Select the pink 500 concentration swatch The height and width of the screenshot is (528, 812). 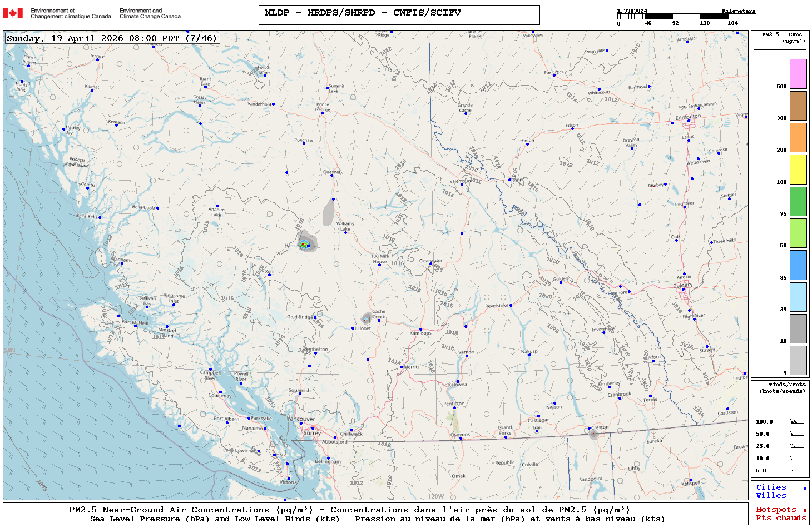pyautogui.click(x=798, y=74)
